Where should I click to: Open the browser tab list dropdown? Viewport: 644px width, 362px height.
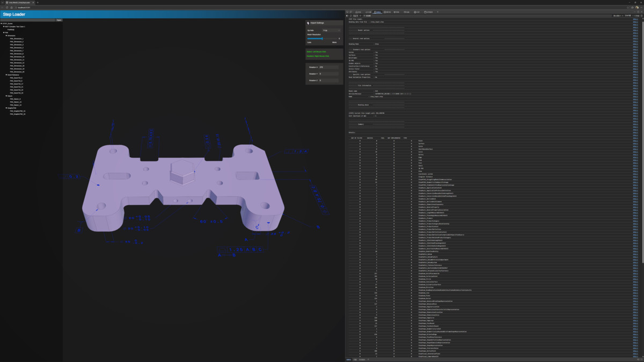pos(3,3)
